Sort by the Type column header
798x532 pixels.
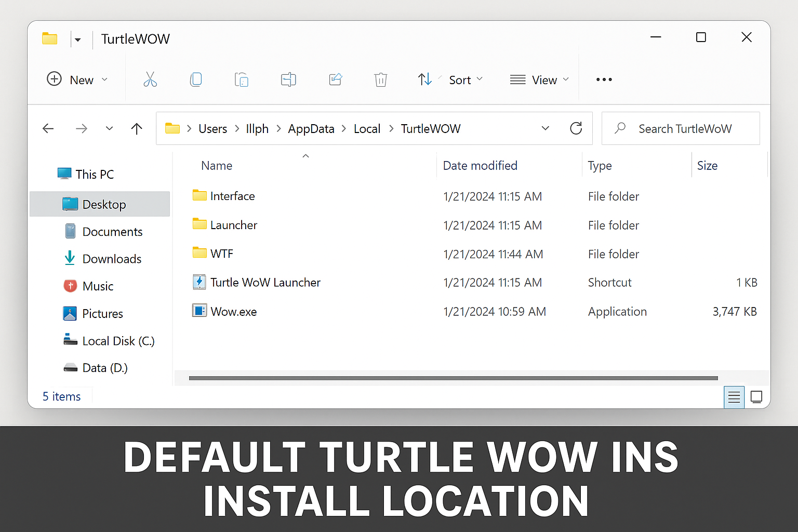coord(600,166)
